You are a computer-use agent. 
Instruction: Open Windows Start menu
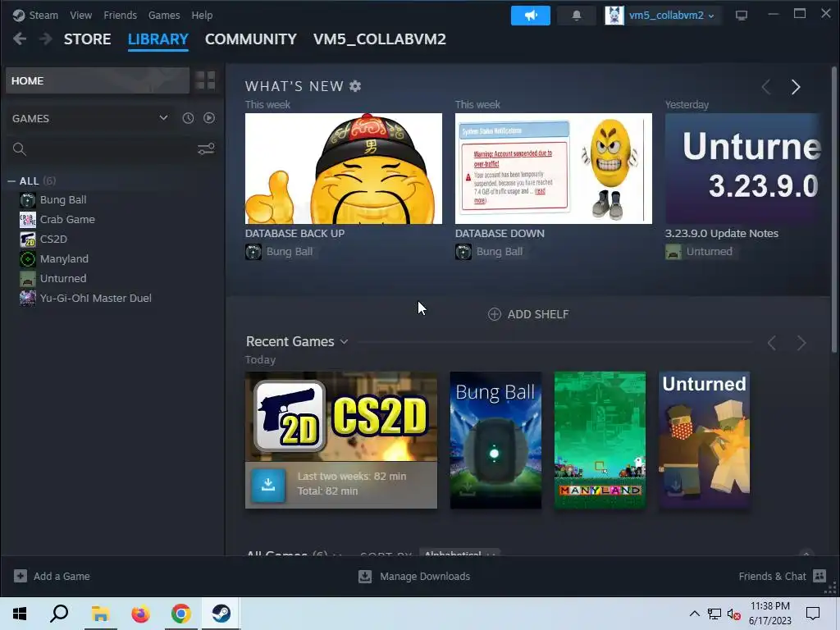pyautogui.click(x=20, y=614)
